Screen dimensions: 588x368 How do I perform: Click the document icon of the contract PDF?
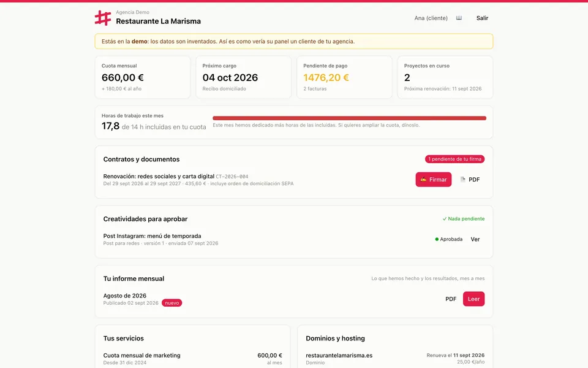(463, 180)
